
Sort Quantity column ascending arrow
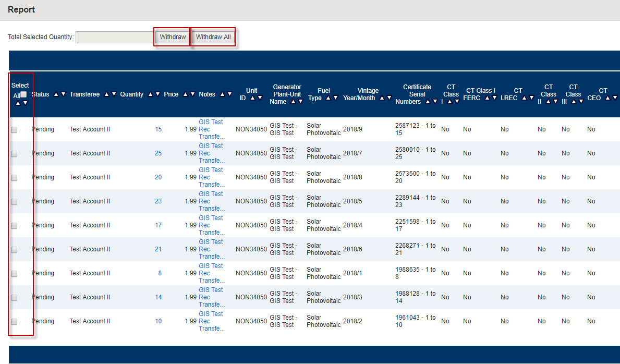[150, 94]
